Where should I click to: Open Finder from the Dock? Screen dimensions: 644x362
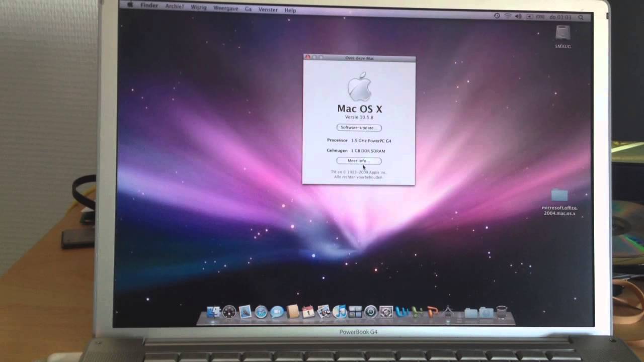point(213,312)
